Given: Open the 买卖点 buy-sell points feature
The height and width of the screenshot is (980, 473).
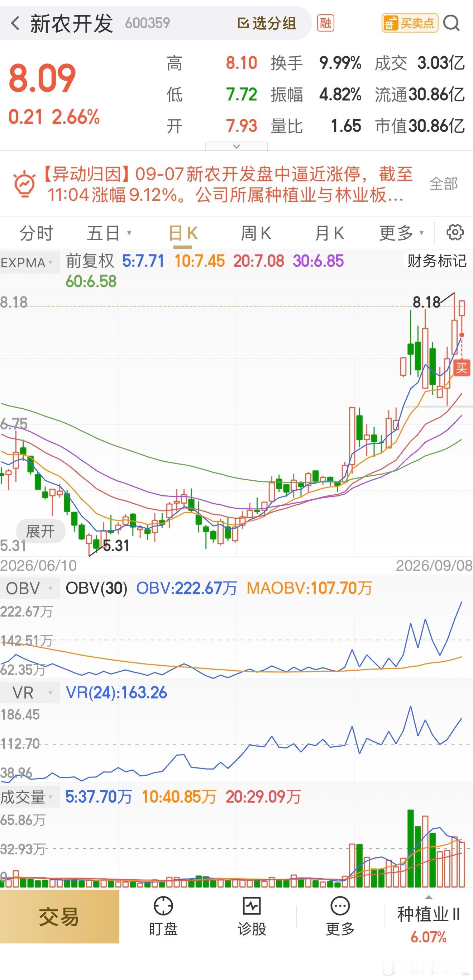Looking at the screenshot, I should 410,23.
